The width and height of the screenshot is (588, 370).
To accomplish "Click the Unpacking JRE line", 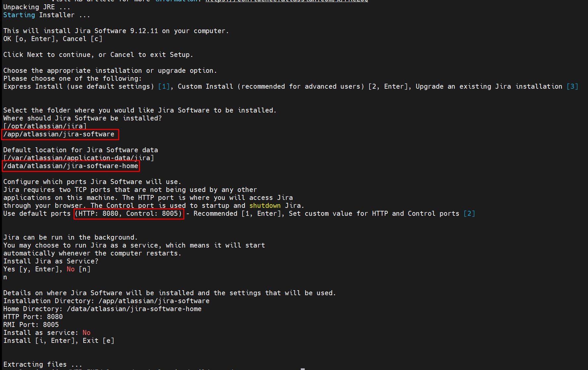I will tap(36, 7).
